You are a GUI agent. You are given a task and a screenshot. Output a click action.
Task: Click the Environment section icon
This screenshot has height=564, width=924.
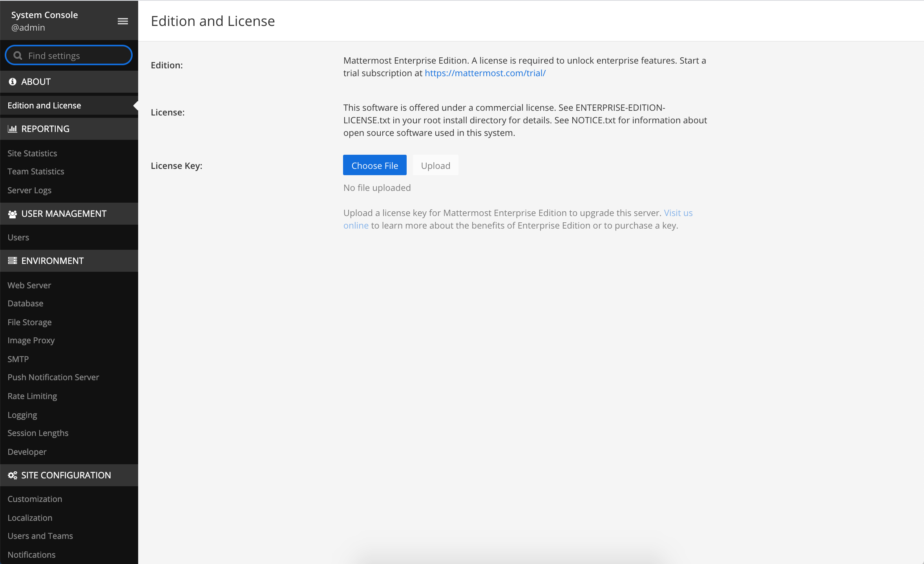click(12, 260)
